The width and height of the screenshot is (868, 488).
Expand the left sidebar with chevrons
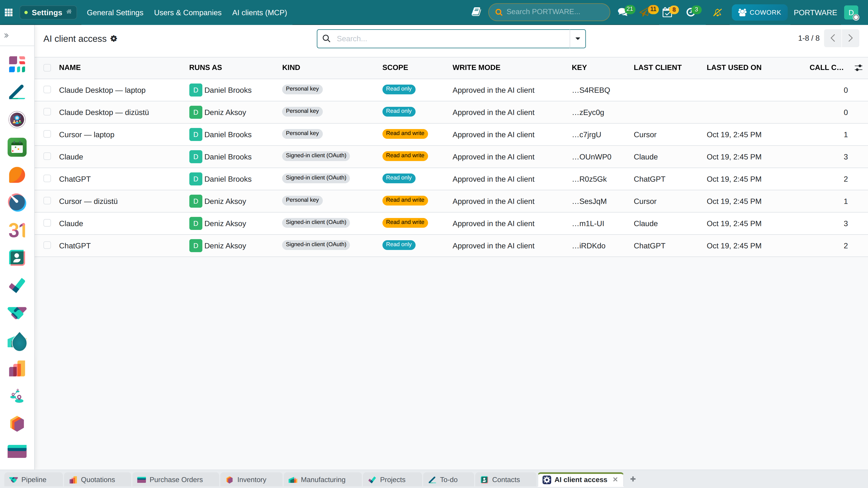[x=7, y=35]
